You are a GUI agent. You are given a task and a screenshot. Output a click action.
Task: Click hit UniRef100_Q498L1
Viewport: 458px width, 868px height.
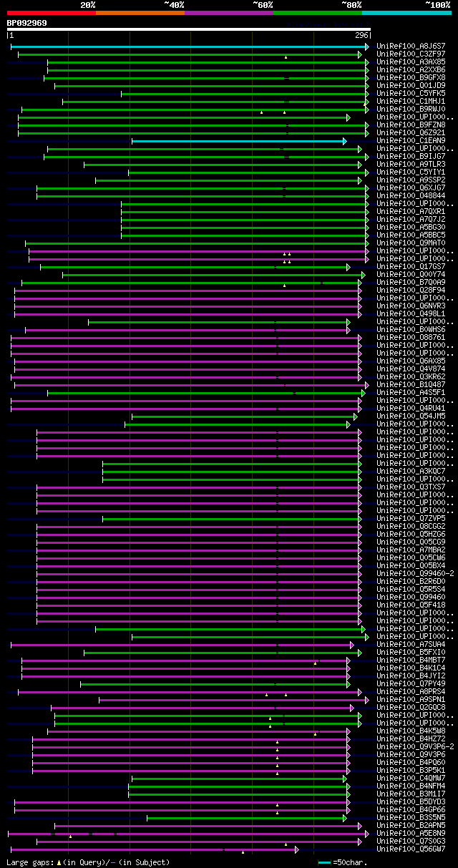tap(411, 313)
